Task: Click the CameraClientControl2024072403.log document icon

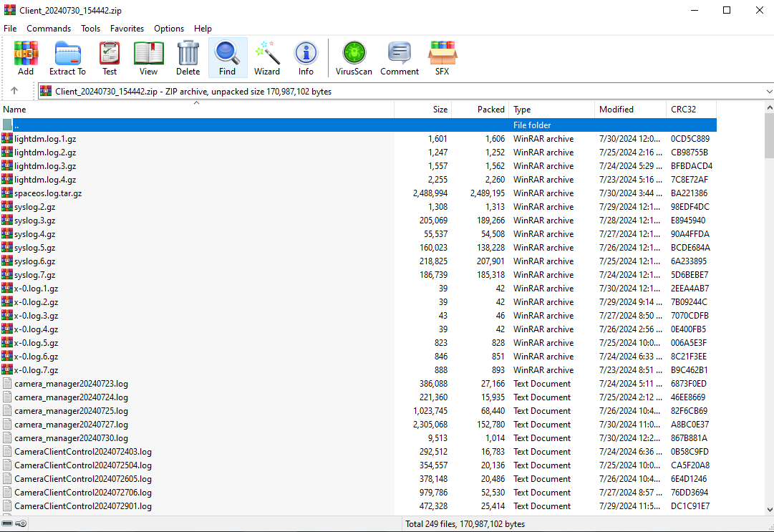Action: tap(7, 452)
